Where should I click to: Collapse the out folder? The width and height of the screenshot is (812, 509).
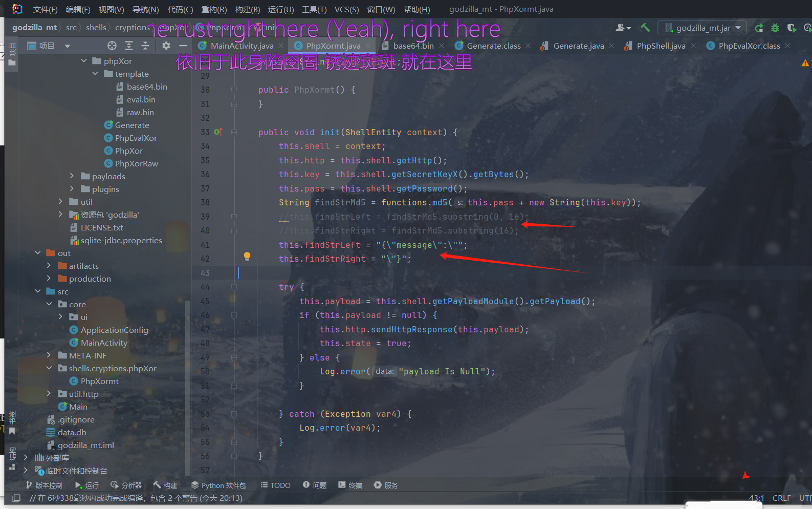38,253
